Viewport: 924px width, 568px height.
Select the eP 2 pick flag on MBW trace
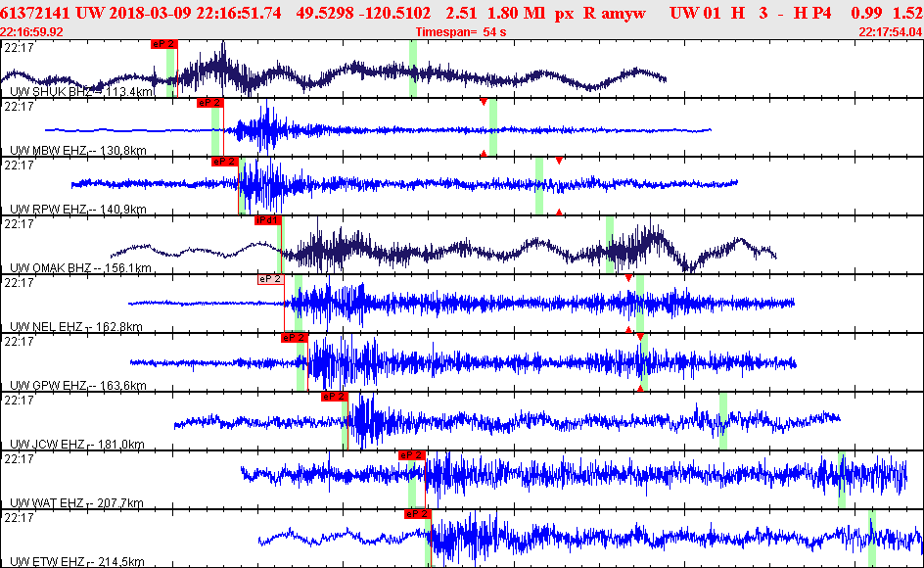[209, 103]
